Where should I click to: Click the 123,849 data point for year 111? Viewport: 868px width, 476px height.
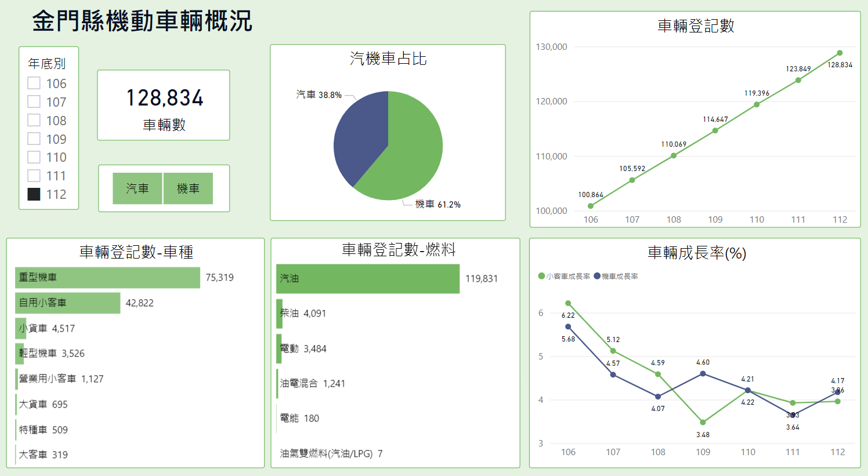[798, 80]
